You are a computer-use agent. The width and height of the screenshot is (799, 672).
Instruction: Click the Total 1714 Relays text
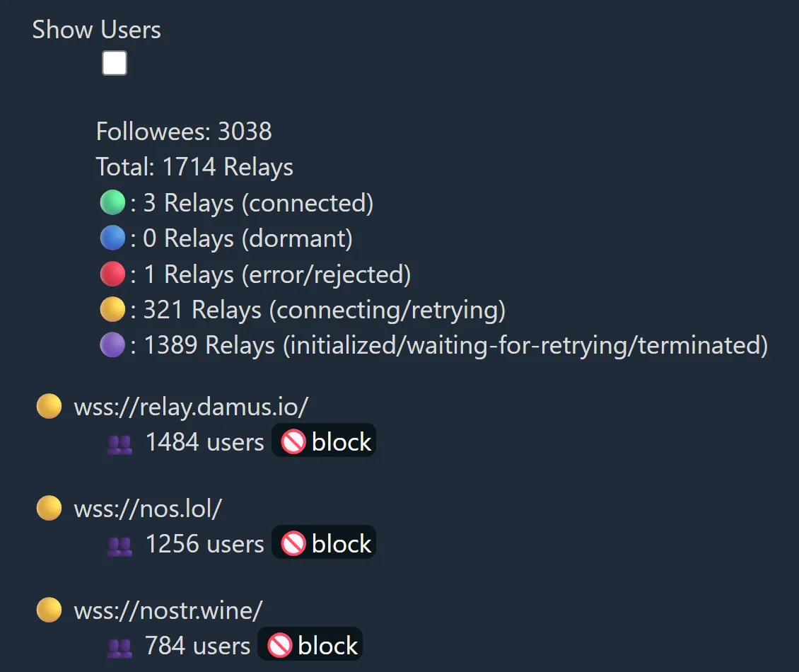[x=194, y=167]
